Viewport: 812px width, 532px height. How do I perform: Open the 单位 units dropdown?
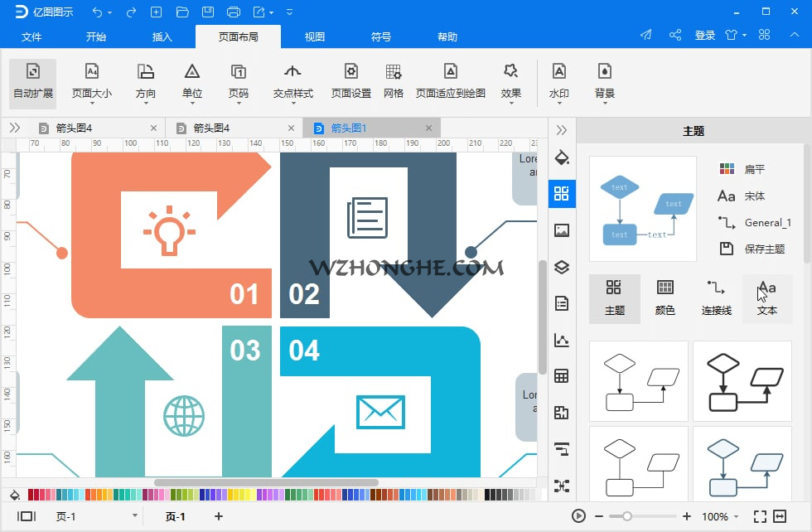[x=192, y=83]
